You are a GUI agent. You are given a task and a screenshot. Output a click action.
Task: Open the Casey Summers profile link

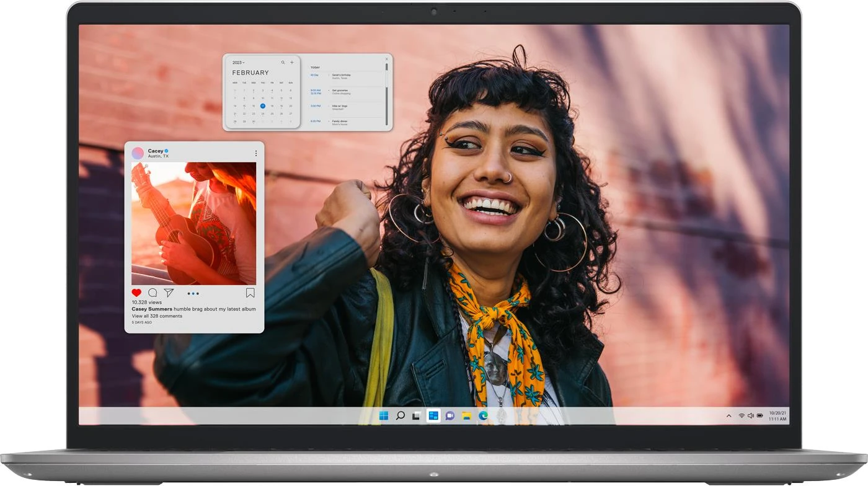pyautogui.click(x=151, y=309)
